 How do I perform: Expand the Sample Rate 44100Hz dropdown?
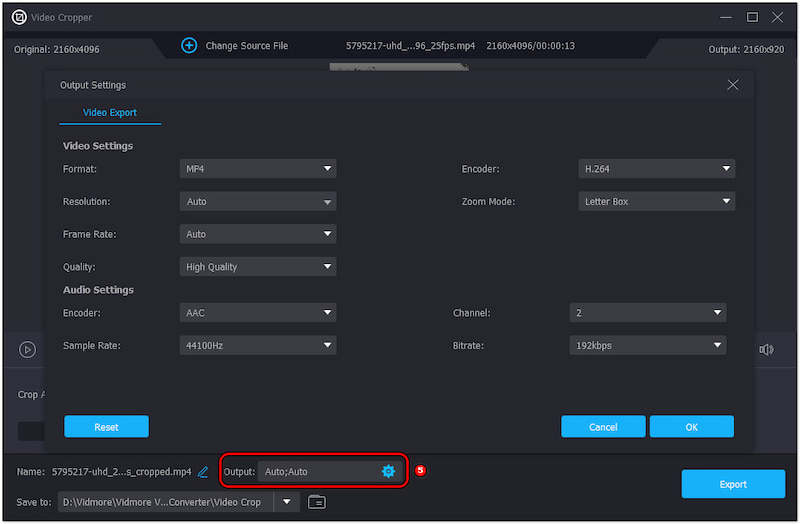258,345
